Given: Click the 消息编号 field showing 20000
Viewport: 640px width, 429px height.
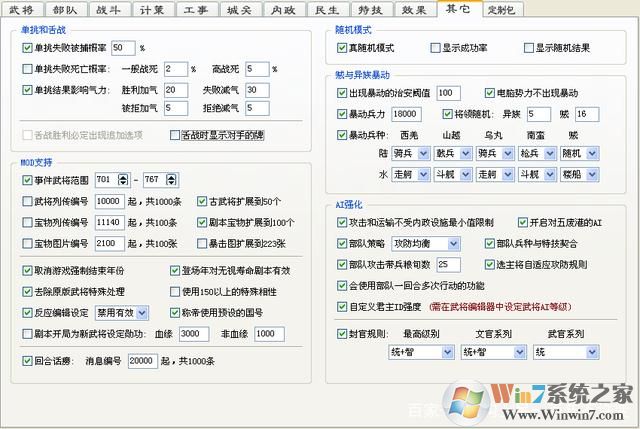Looking at the screenshot, I should point(142,360).
